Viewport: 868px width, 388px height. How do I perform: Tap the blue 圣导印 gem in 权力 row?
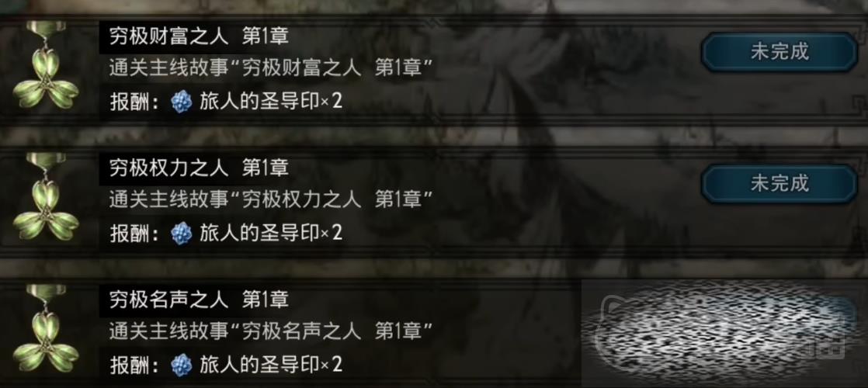[181, 234]
